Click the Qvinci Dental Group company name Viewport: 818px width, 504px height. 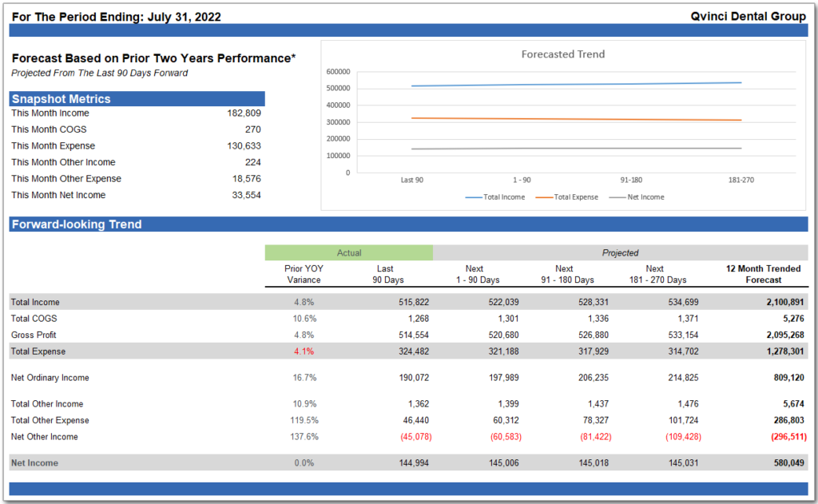[748, 17]
